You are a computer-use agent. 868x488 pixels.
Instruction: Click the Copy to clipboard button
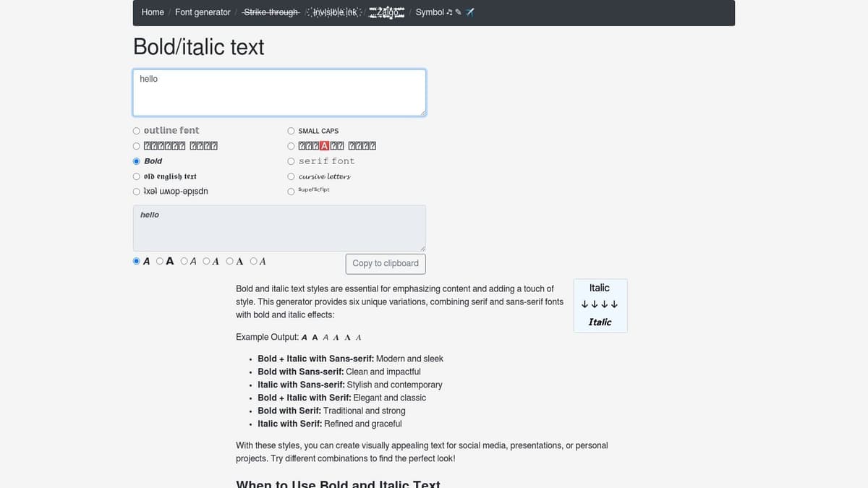click(x=386, y=263)
